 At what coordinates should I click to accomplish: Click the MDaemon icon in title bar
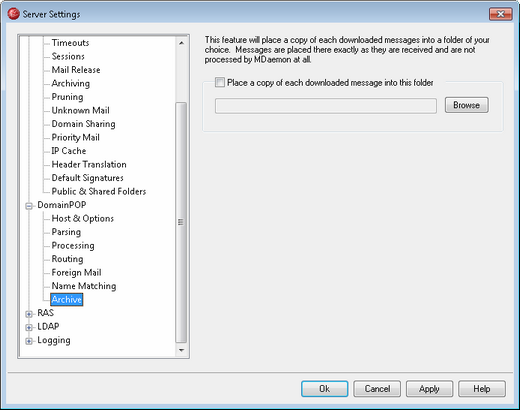pos(14,14)
